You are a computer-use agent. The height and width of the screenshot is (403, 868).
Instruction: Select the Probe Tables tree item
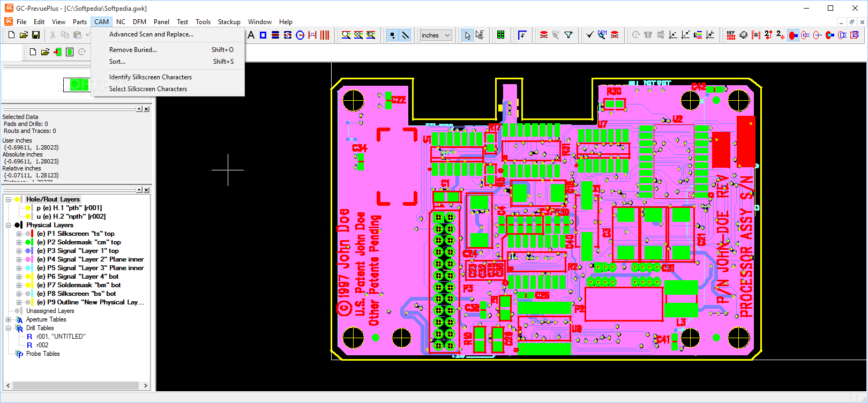tap(43, 354)
